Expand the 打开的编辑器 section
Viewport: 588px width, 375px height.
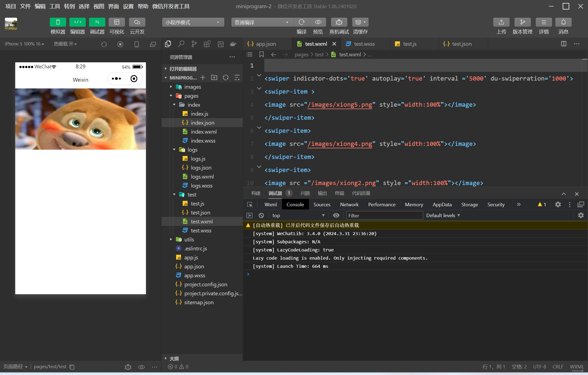tap(202, 69)
